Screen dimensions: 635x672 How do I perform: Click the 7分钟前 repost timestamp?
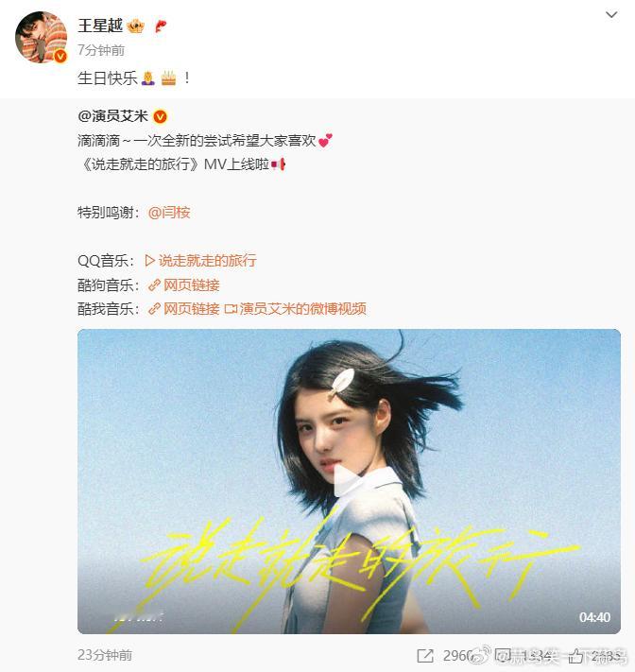[x=101, y=50]
